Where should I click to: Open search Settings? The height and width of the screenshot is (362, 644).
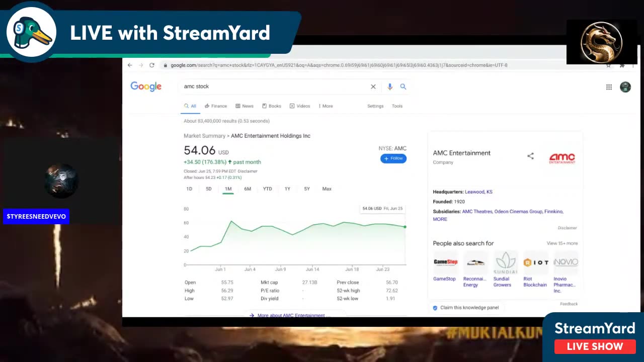tap(375, 106)
